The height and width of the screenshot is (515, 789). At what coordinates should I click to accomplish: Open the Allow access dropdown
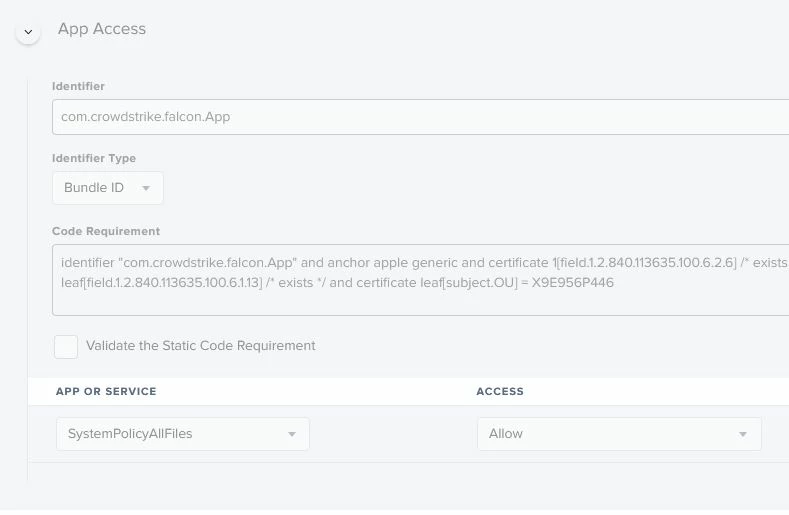(619, 434)
